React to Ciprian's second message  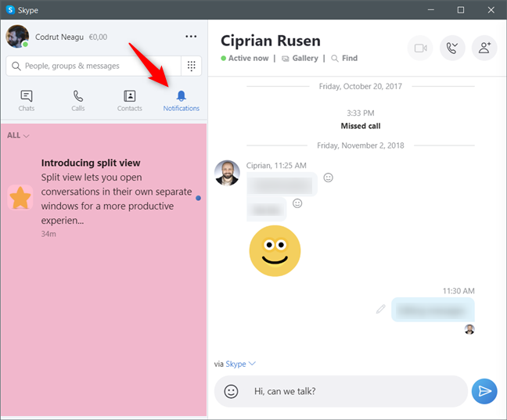[x=297, y=203]
